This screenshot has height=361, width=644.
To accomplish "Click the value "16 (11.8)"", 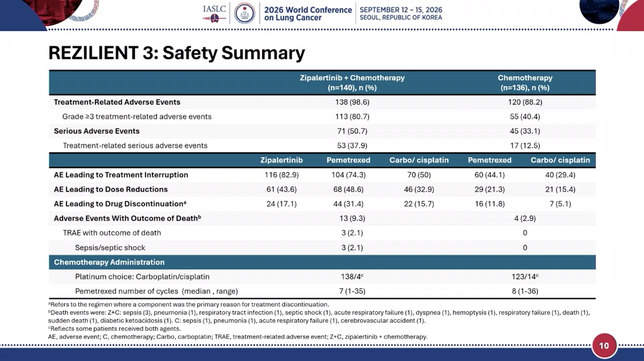I will coord(490,204).
